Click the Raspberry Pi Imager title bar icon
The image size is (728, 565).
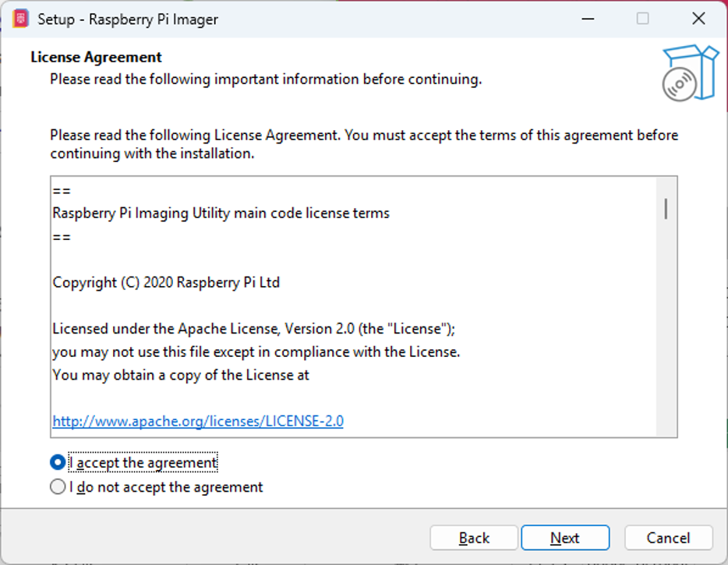[x=20, y=19]
